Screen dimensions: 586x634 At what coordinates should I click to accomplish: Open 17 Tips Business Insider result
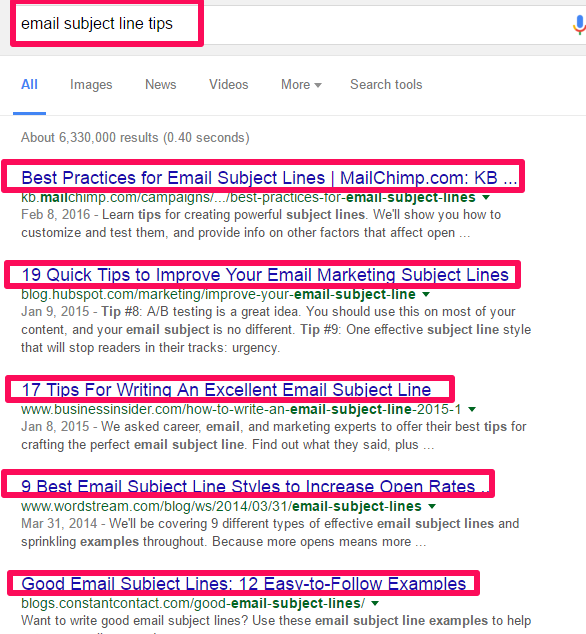click(226, 390)
